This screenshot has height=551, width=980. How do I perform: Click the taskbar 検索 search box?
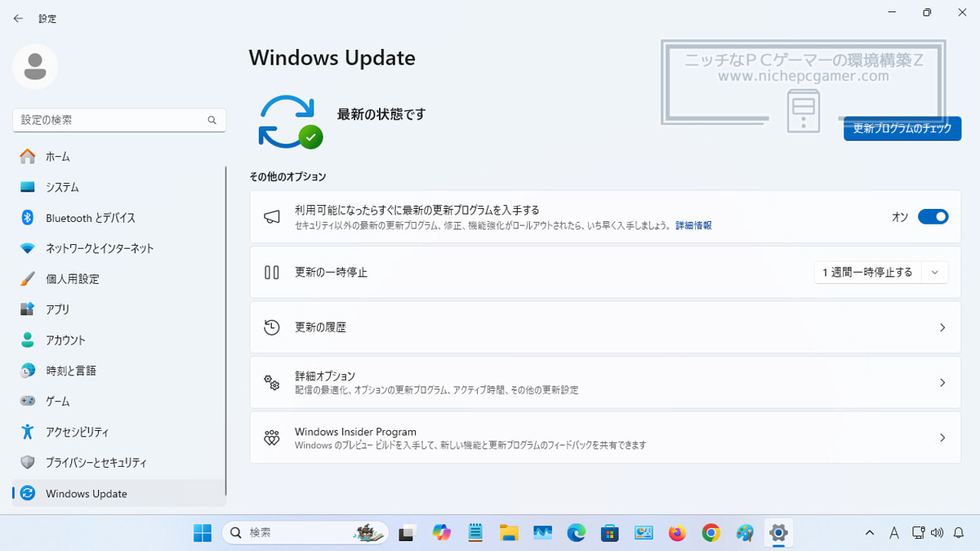(305, 533)
